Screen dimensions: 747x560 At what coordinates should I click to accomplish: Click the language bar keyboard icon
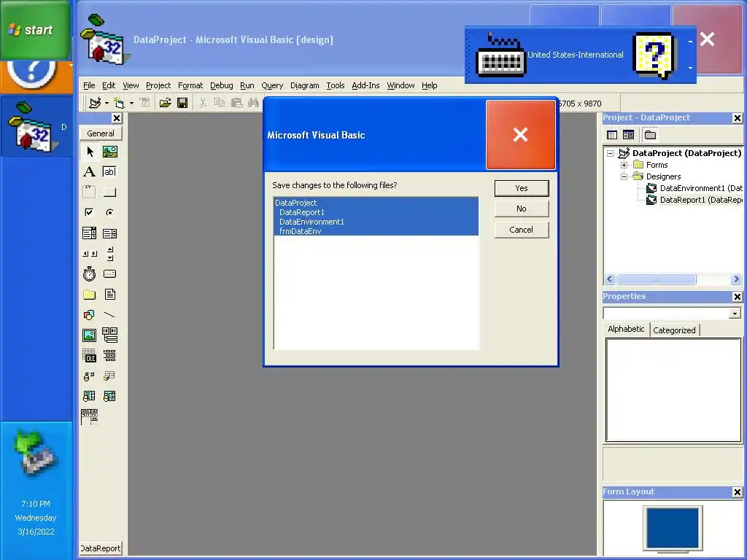coord(500,55)
